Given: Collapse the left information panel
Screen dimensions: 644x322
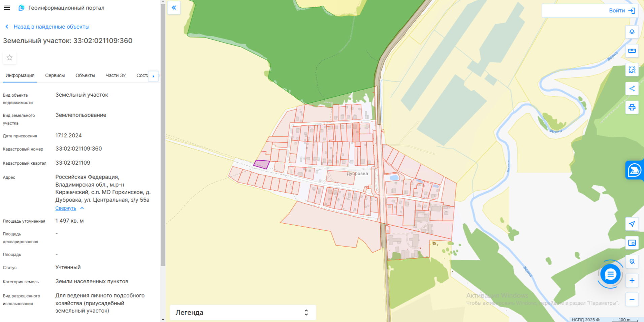Looking at the screenshot, I should pos(174,8).
